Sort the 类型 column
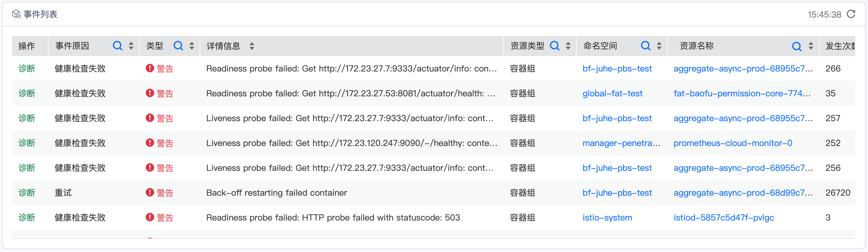Screen dimensions: 868x252 192,46
